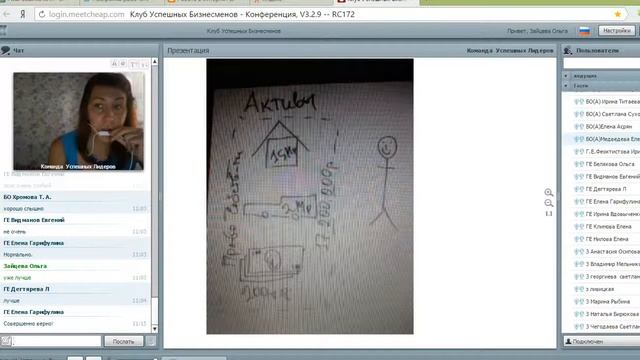Click the emoticon icon beside chat input
Image resolution: width=640 pixels, height=360 pixels.
coord(6,341)
